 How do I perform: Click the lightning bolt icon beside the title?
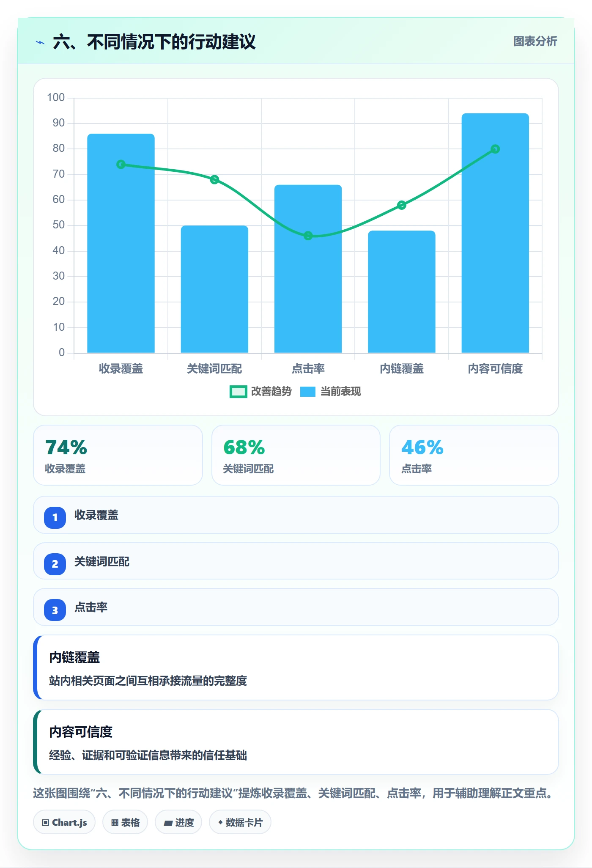(40, 42)
